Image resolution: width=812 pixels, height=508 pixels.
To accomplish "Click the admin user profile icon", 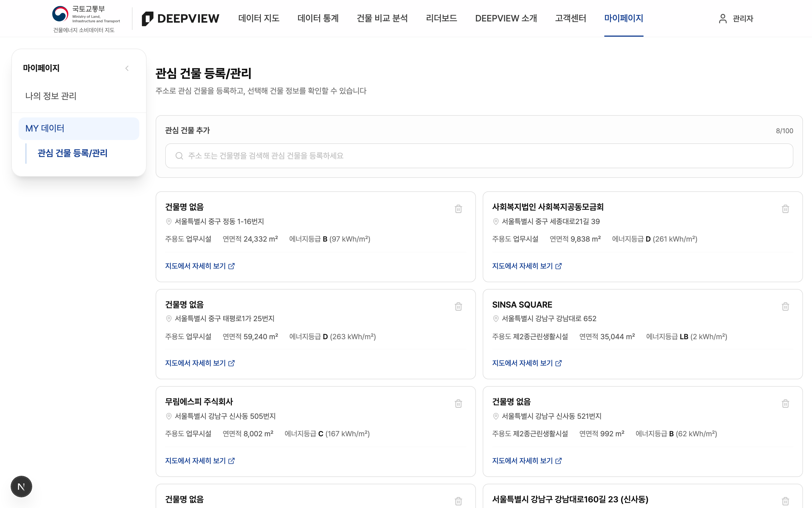I will 723,18.
